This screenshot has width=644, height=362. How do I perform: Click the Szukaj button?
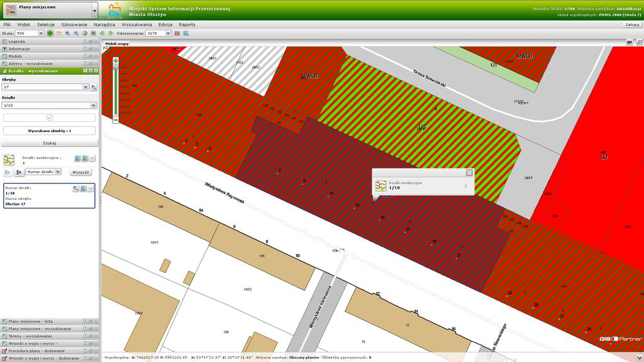point(49,143)
